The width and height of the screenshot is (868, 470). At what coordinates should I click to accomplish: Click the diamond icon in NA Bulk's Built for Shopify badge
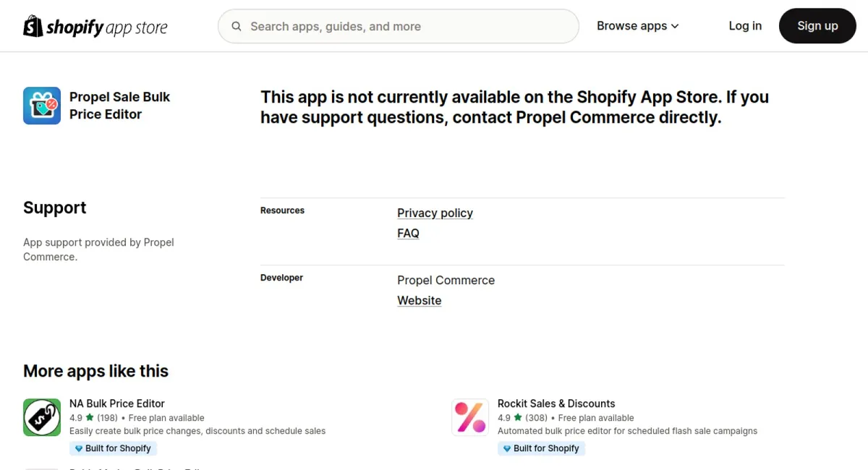click(79, 448)
